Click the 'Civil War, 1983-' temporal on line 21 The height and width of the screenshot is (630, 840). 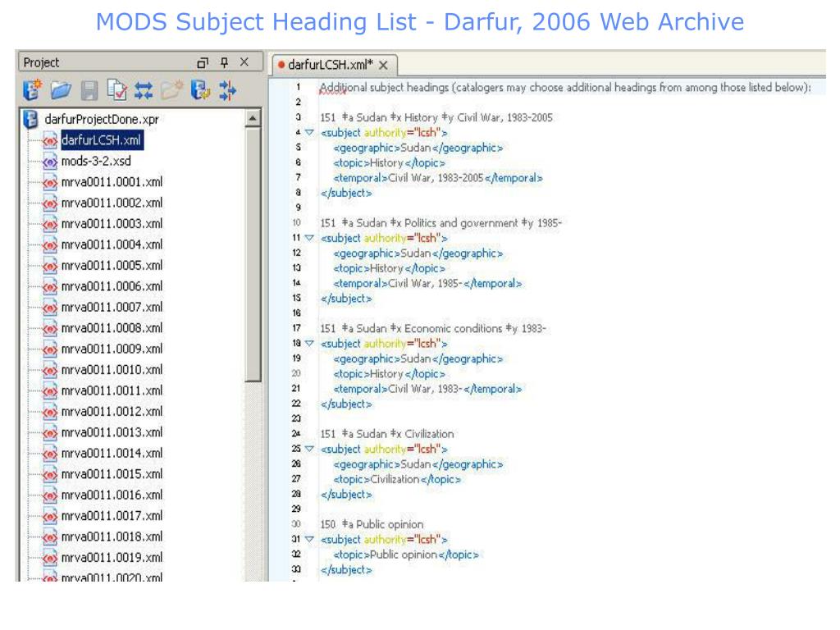[x=425, y=389]
